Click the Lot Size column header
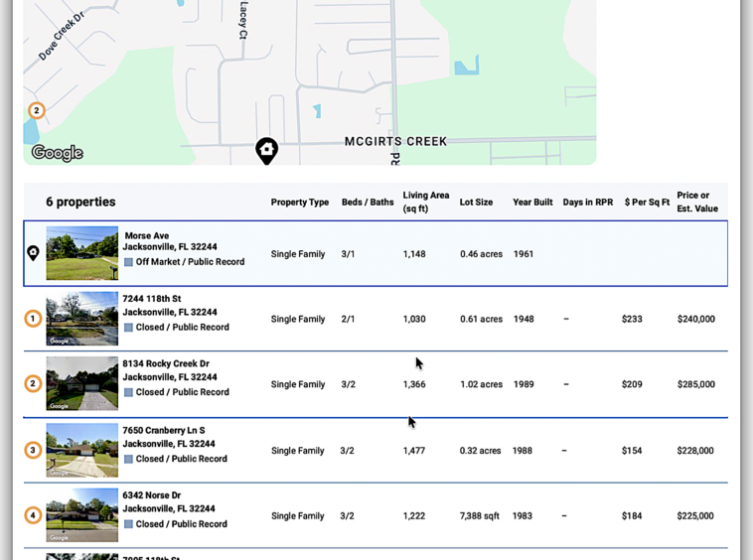 [476, 203]
